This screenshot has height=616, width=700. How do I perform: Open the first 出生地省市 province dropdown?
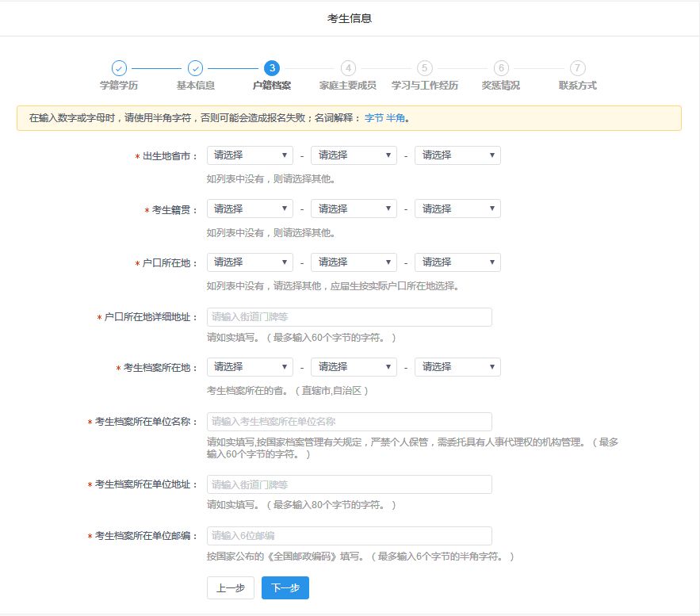pyautogui.click(x=250, y=155)
